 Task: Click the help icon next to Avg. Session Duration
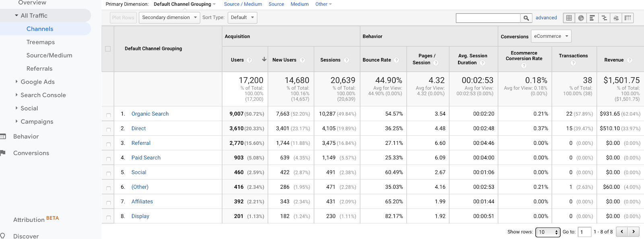coord(483,63)
